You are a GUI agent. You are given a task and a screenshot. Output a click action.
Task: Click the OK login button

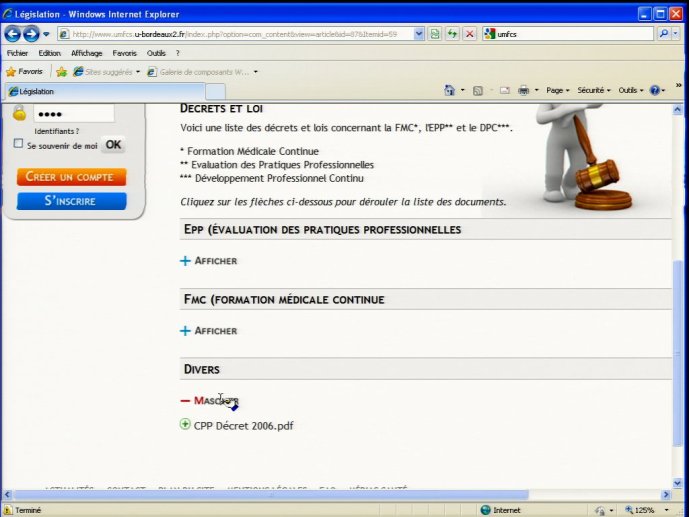[113, 145]
